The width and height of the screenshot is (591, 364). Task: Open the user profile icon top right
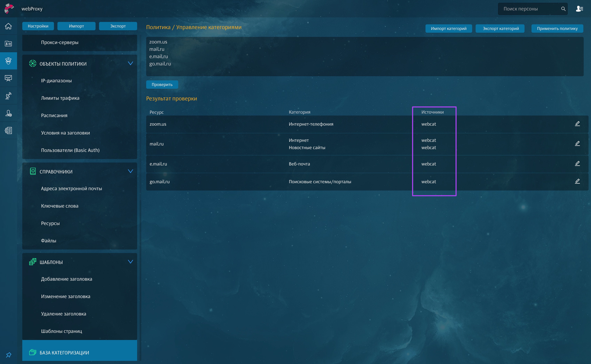click(579, 9)
